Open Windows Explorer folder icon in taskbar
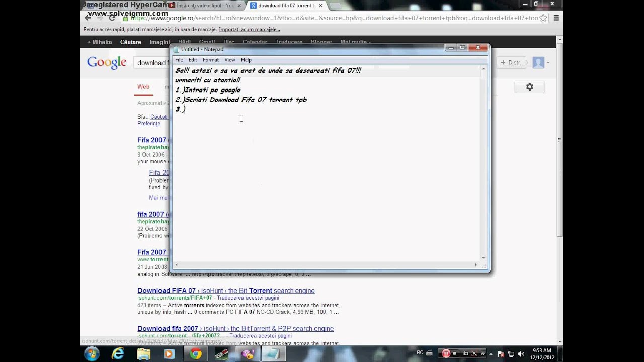644x362 pixels. pyautogui.click(x=143, y=354)
